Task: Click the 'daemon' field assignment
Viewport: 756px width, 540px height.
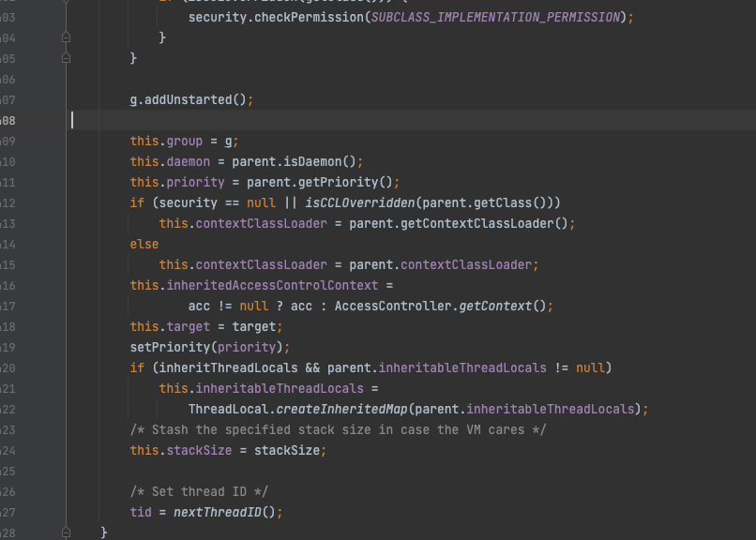Action: click(188, 162)
